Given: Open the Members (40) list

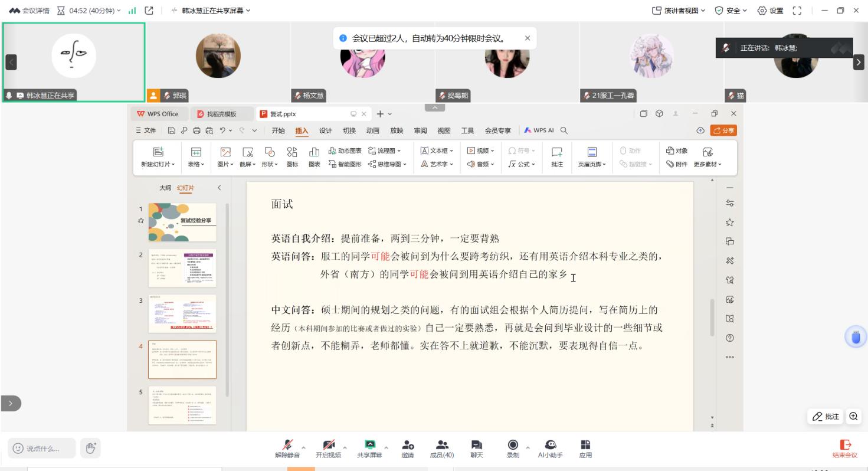Looking at the screenshot, I should [441, 446].
